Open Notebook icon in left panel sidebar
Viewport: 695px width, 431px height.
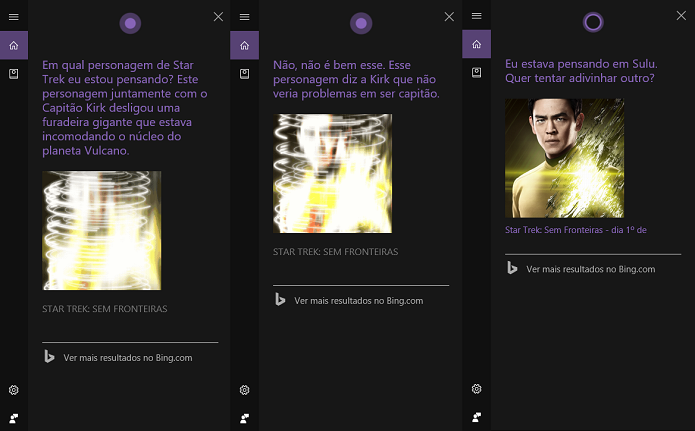pyautogui.click(x=14, y=74)
